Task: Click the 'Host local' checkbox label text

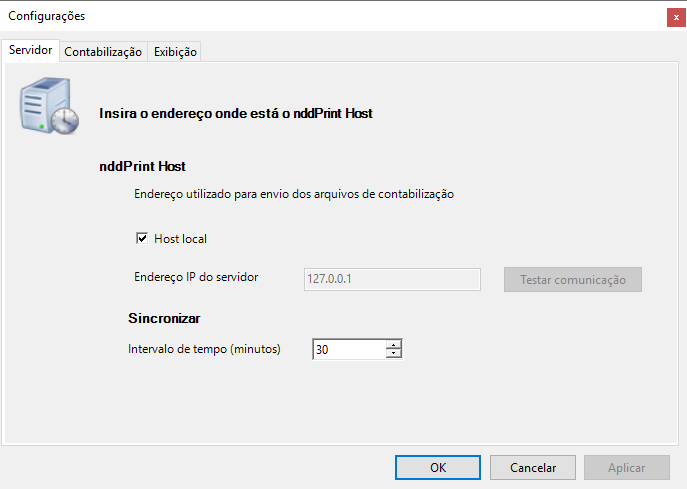Action: pos(180,239)
